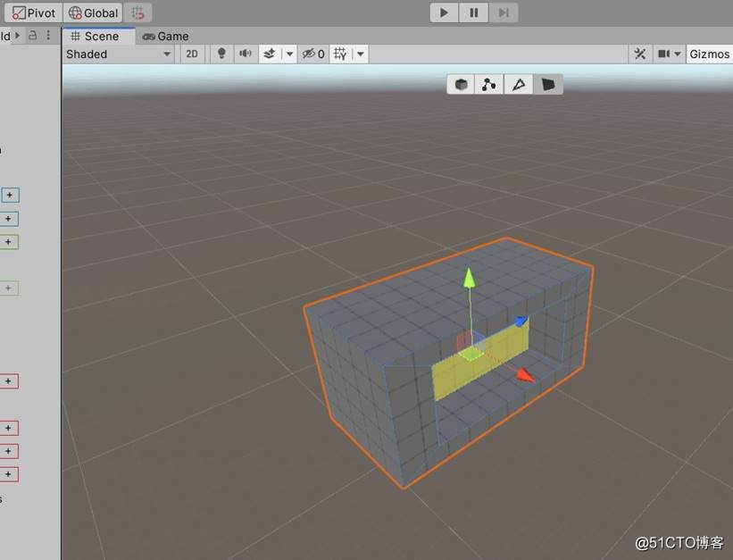Select ProBuilder edge selection mode
This screenshot has width=733, height=560.
tap(519, 84)
